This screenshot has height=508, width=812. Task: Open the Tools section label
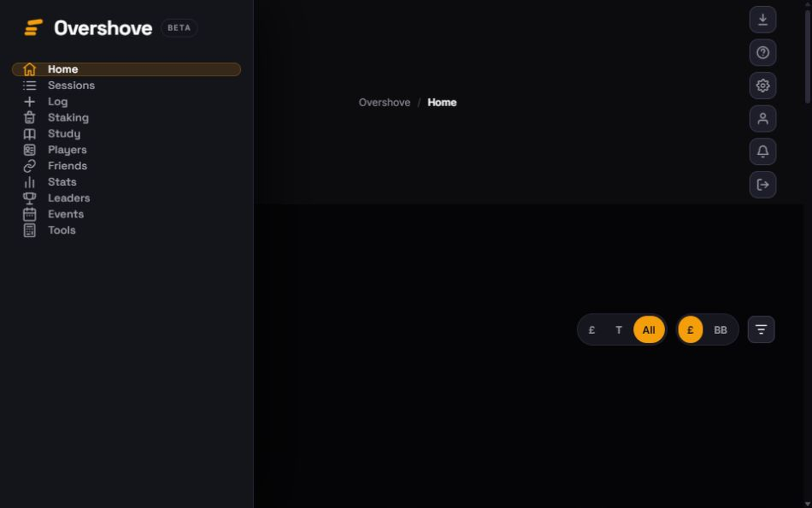coord(61,230)
